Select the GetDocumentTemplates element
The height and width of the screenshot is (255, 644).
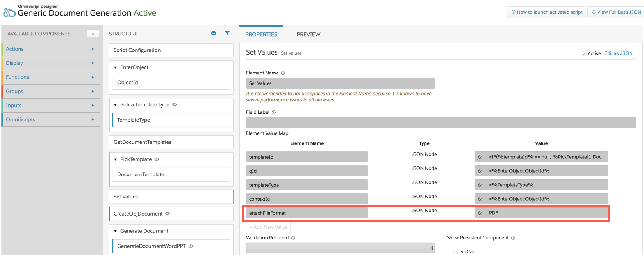[171, 142]
